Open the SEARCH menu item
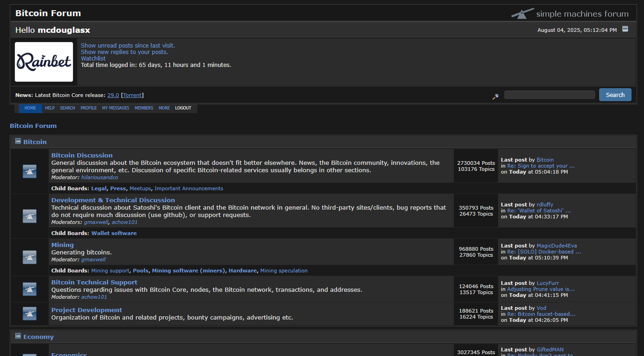The width and height of the screenshot is (644, 356). 67,108
